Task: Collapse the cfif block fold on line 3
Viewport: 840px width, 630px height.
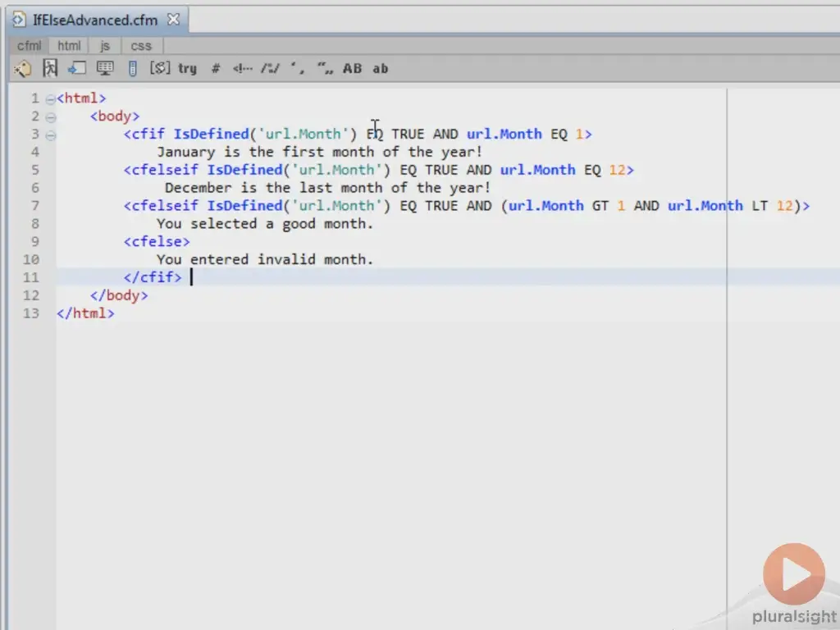Action: point(50,135)
